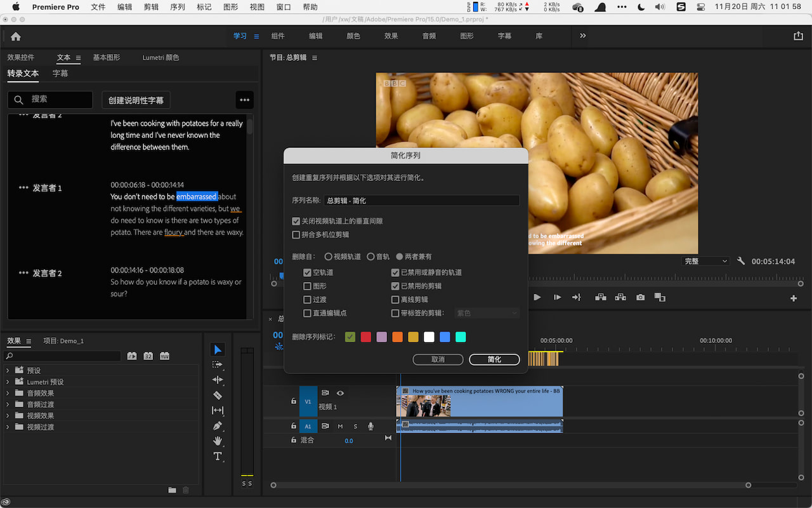Click the 创建说明性字幕 button
The image size is (812, 508).
[x=136, y=100]
